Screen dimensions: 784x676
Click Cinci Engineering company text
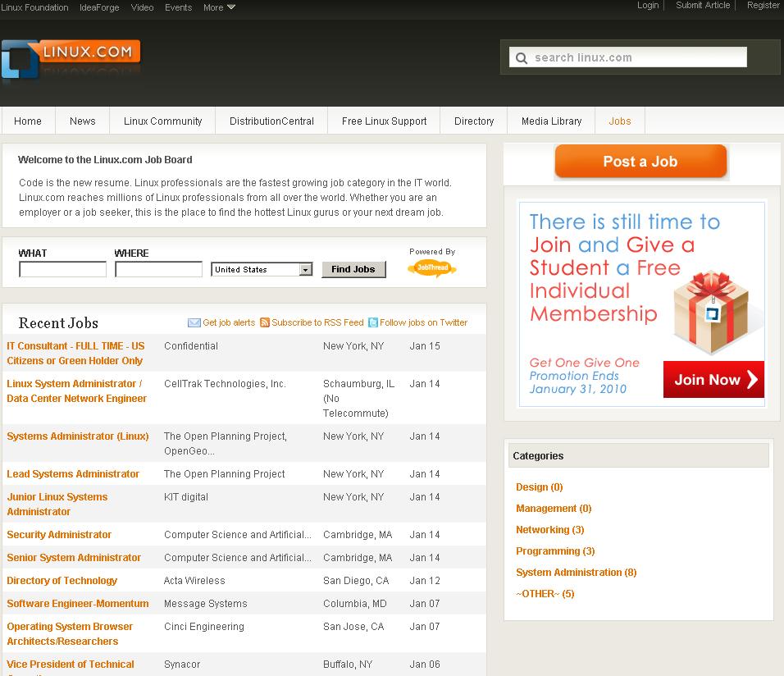point(204,627)
